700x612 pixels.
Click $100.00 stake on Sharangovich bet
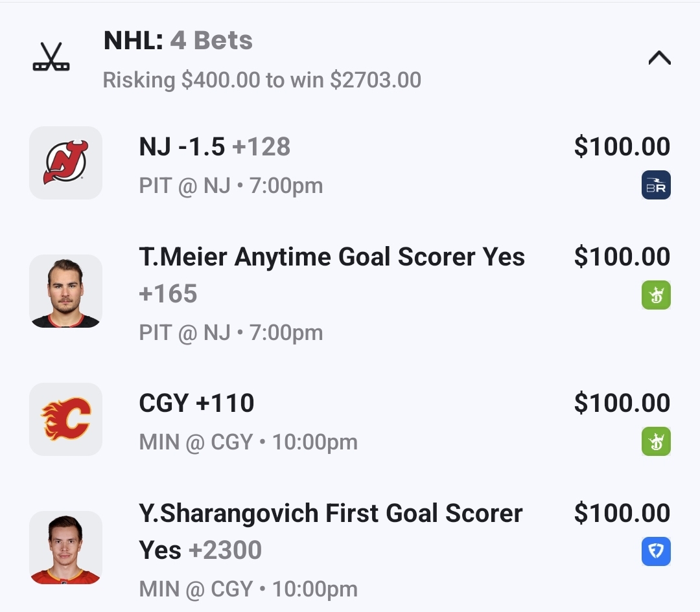(x=622, y=514)
